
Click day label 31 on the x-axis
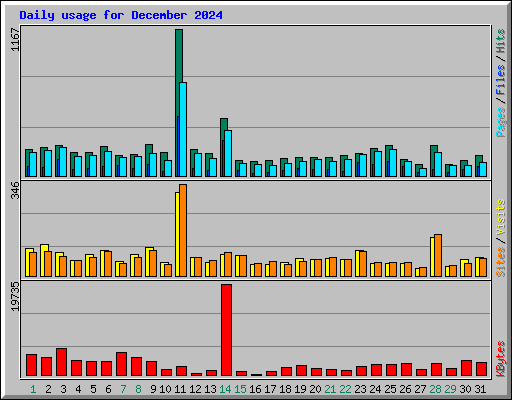480,389
